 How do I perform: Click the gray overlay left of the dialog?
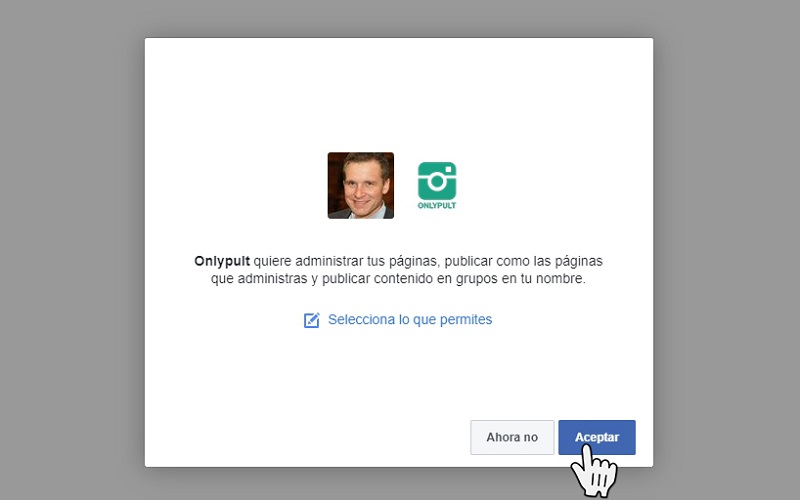pos(70,250)
